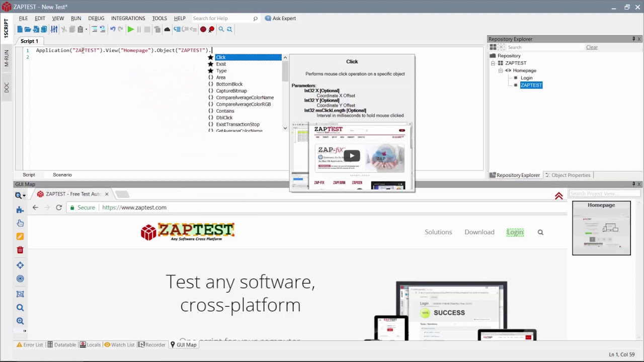The height and width of the screenshot is (362, 644).
Task: Click the zoom in magnifier in GUI Map
Action: (20, 321)
